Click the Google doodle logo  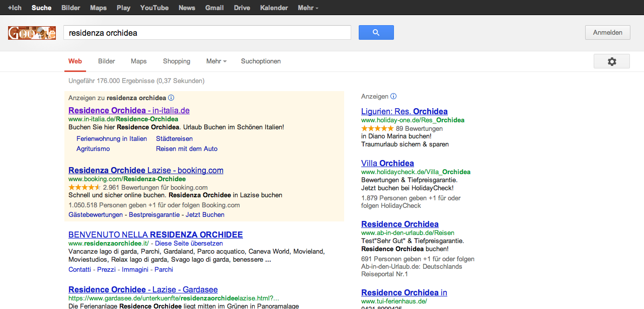(32, 33)
